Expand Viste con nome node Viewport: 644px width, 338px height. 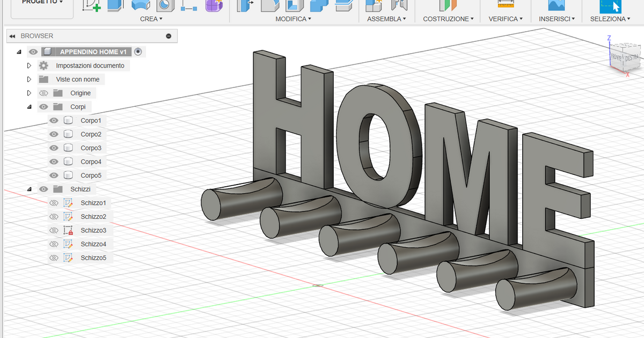[x=30, y=79]
